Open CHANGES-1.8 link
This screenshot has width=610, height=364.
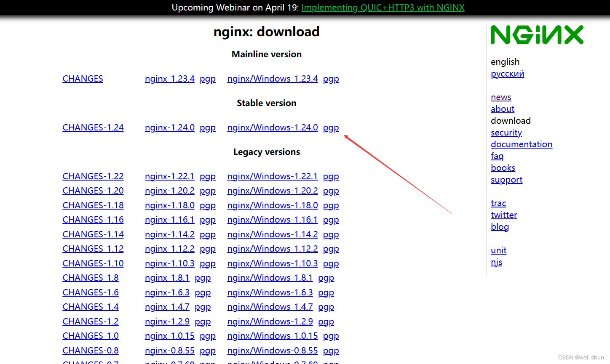point(91,278)
